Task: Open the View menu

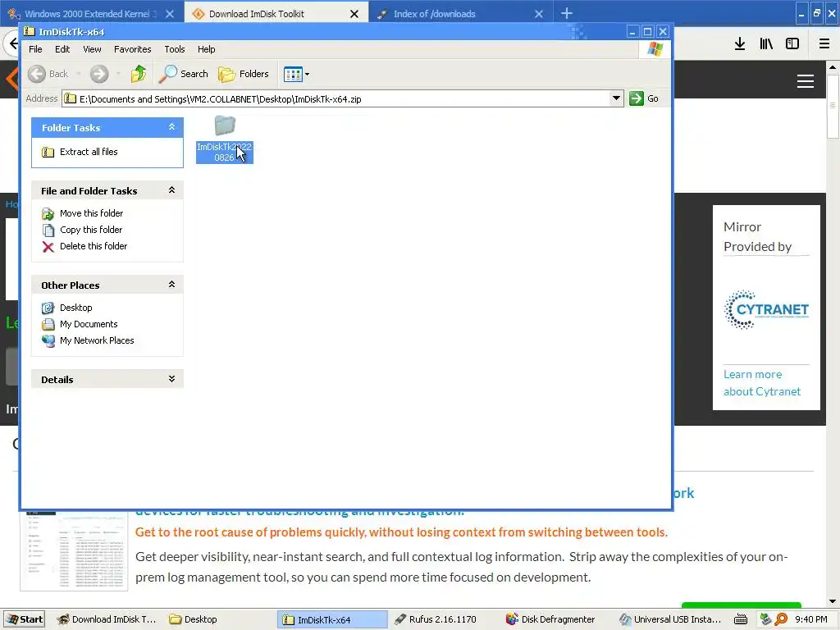Action: [x=92, y=49]
